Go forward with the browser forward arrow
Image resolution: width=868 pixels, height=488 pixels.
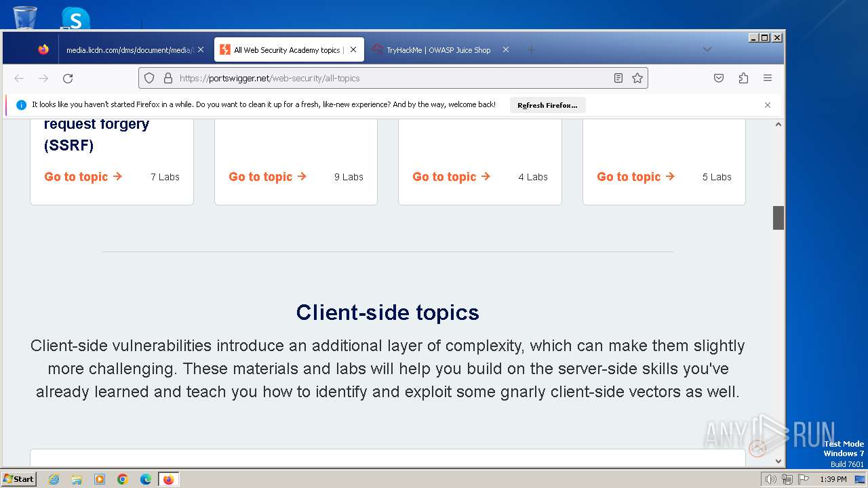(x=43, y=79)
